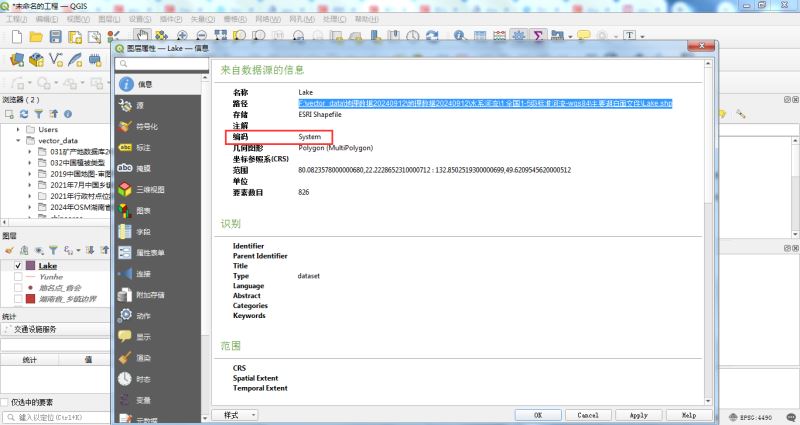Click browser panel filter funnel icon
Image resolution: width=800 pixels, height=425 pixels.
38,114
